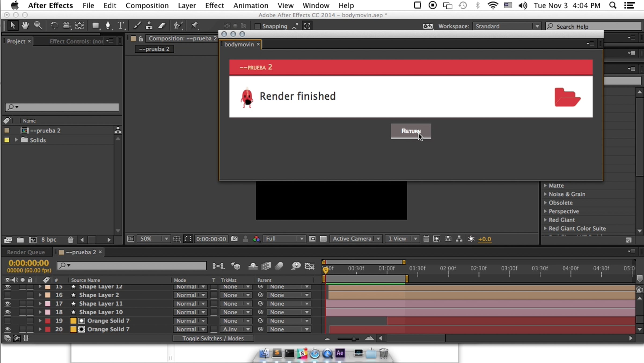Expand the Solids folder
This screenshot has height=363, width=644.
(16, 140)
